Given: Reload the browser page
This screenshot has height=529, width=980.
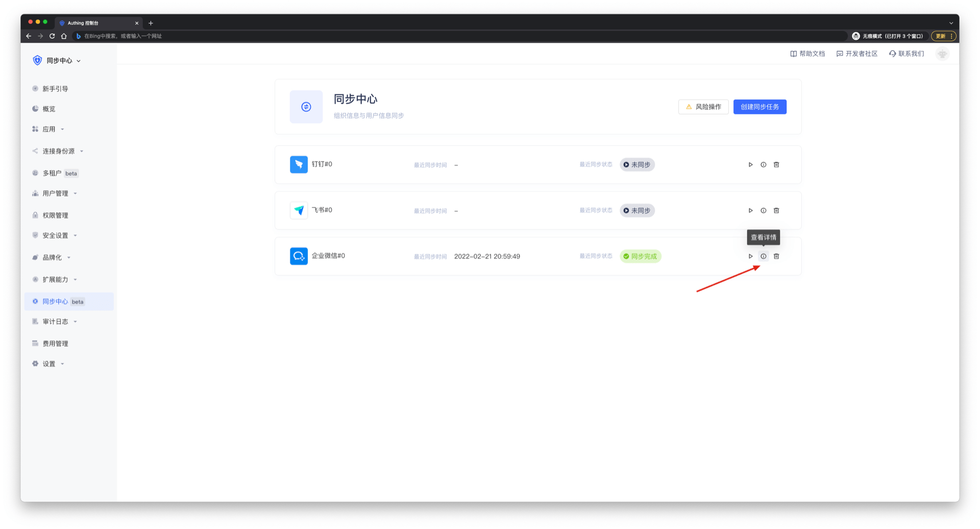Looking at the screenshot, I should pos(52,36).
